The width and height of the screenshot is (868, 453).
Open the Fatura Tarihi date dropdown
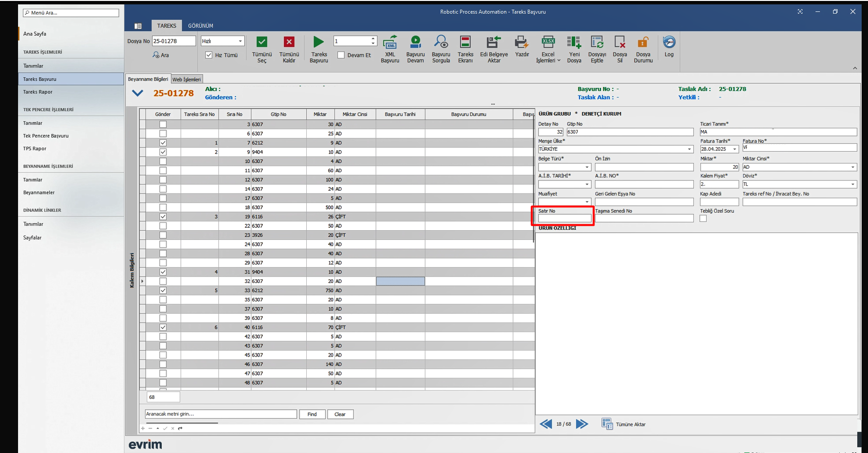tap(734, 149)
